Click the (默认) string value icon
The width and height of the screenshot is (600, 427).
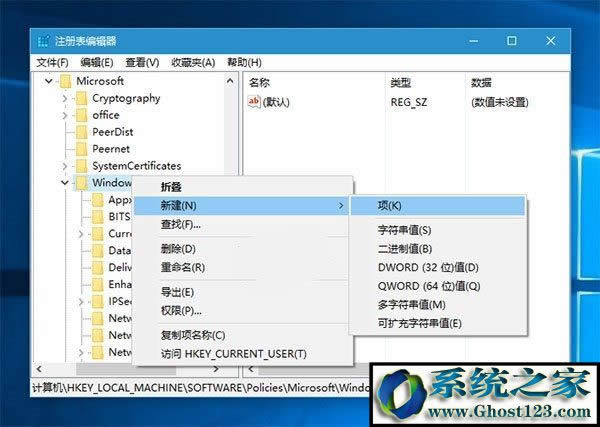pyautogui.click(x=254, y=102)
